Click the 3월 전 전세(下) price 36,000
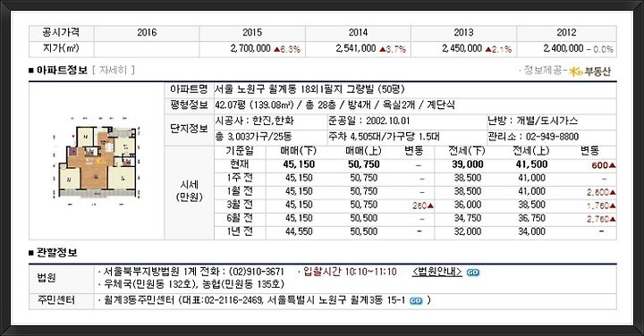The width and height of the screenshot is (644, 336). (x=468, y=205)
